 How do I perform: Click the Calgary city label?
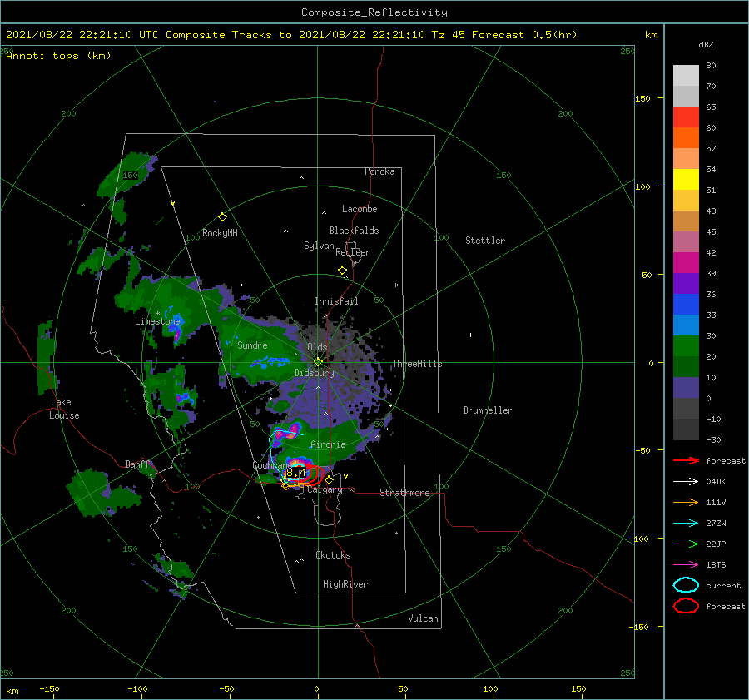pyautogui.click(x=325, y=489)
